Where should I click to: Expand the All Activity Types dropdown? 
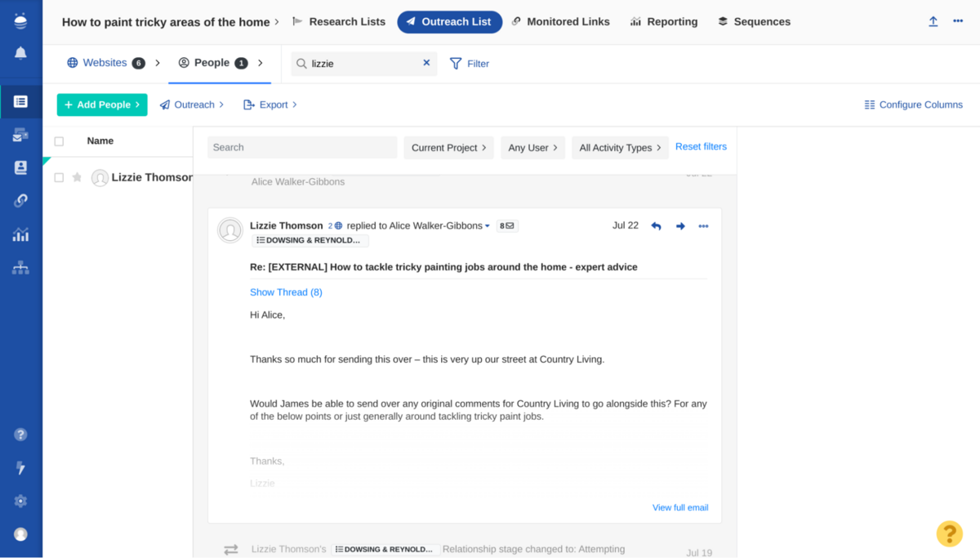pos(620,148)
